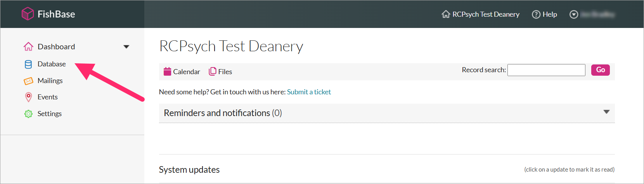Open Database in the sidebar
Screen dimensions: 644x184
pos(52,64)
